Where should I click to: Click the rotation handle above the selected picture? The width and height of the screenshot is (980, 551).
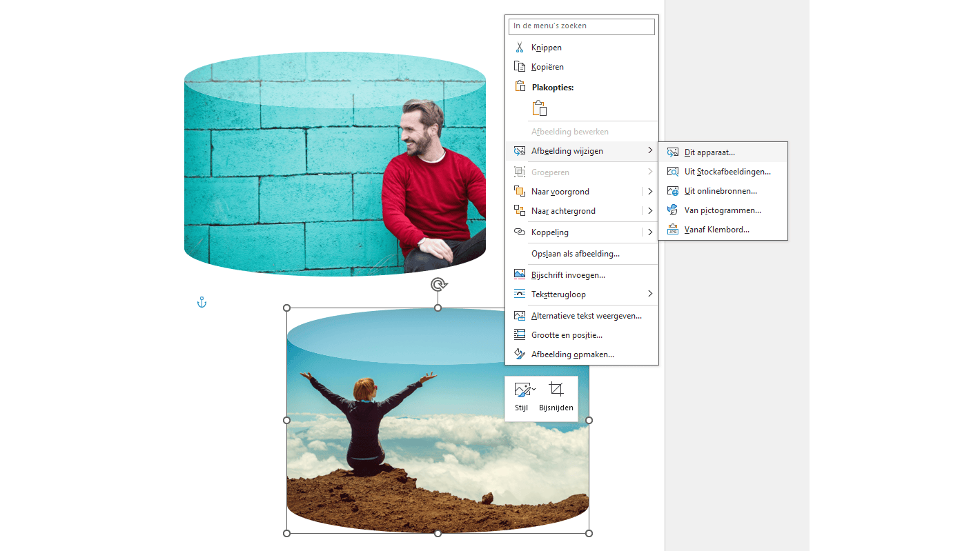click(x=438, y=284)
